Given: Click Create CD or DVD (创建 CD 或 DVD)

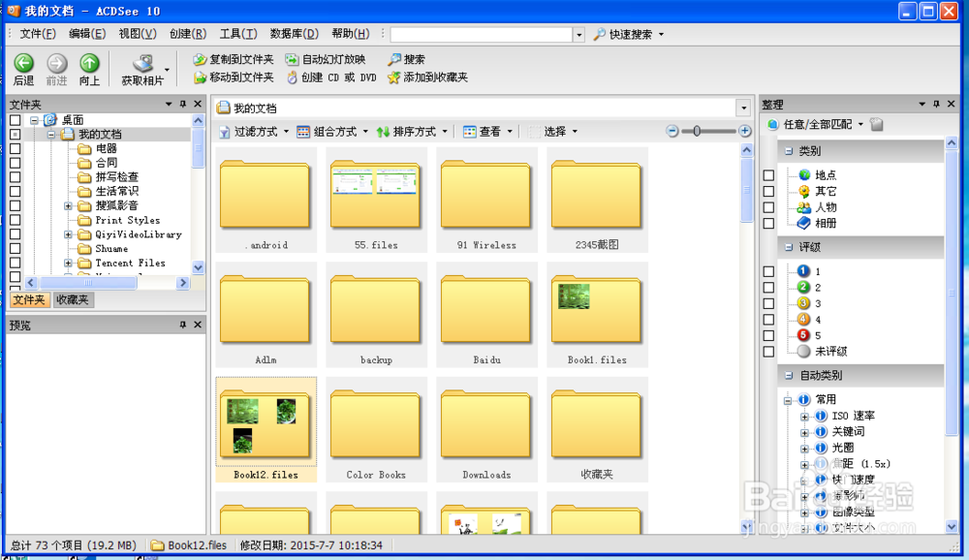Looking at the screenshot, I should 331,78.
